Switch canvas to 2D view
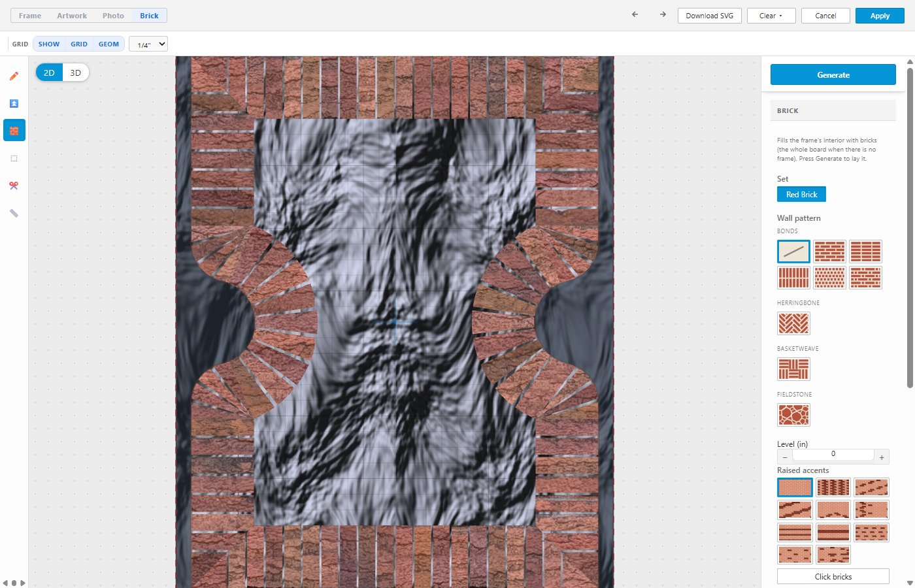 [x=49, y=73]
